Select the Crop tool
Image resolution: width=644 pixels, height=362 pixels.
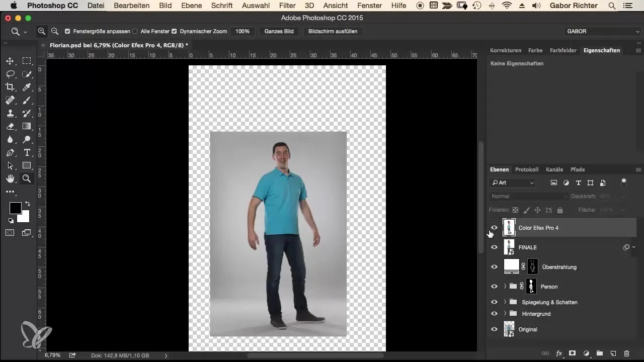tap(10, 87)
